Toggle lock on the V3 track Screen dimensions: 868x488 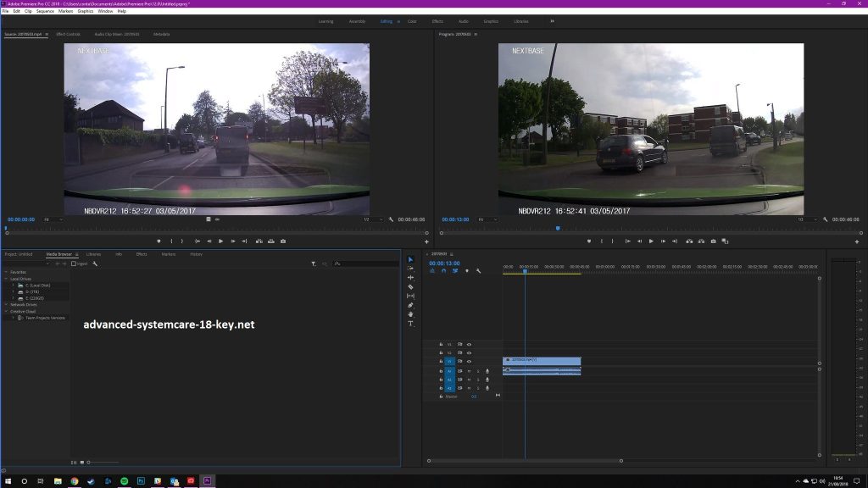pos(441,344)
